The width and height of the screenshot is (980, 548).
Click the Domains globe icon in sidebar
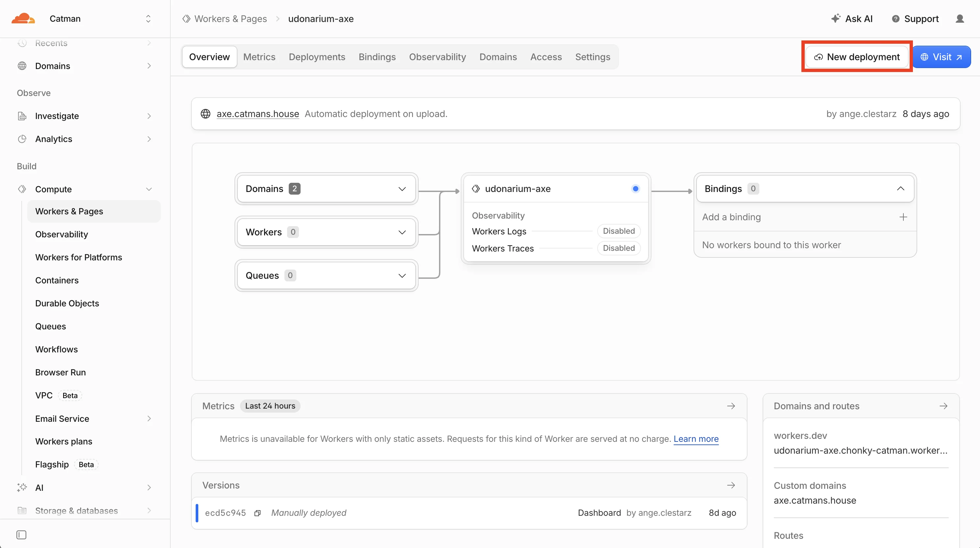click(22, 66)
